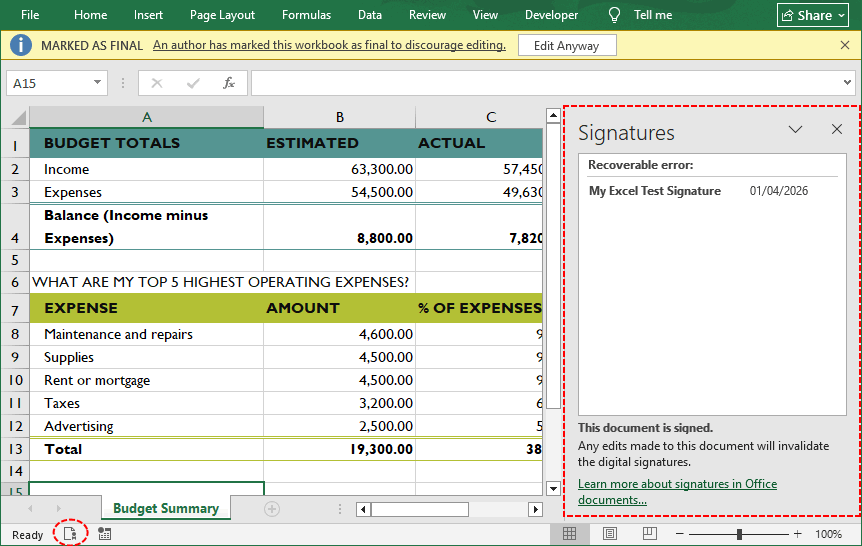Switch to Page Break Preview view
The width and height of the screenshot is (862, 546).
tap(649, 534)
